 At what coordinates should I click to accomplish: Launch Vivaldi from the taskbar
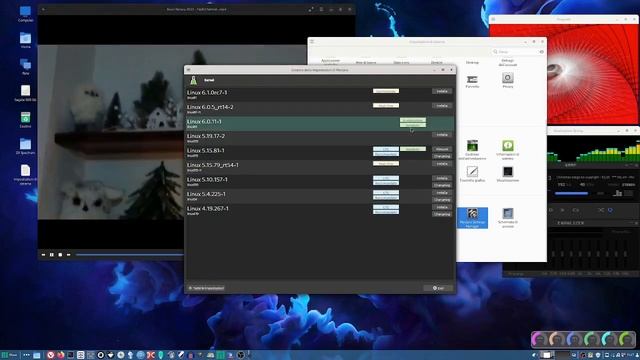(51, 355)
